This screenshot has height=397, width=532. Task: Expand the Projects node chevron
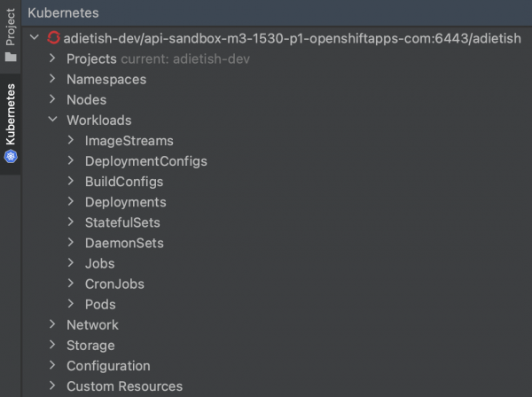click(x=53, y=58)
